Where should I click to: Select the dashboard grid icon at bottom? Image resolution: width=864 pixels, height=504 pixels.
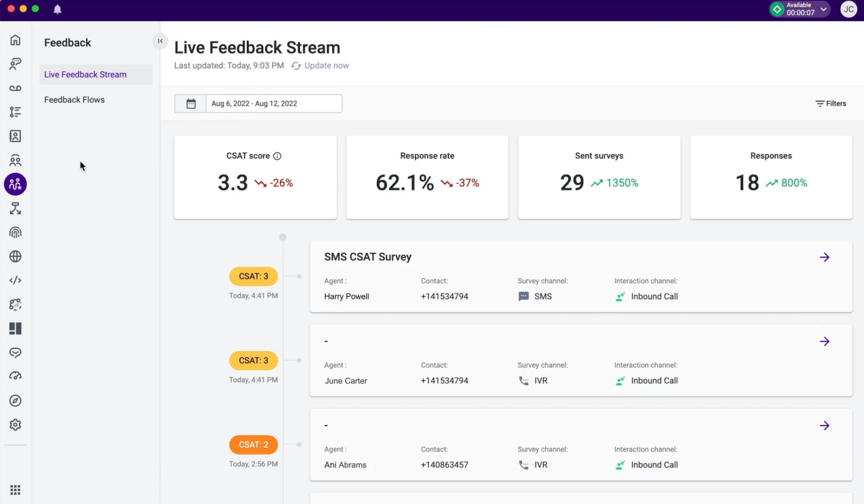click(16, 490)
